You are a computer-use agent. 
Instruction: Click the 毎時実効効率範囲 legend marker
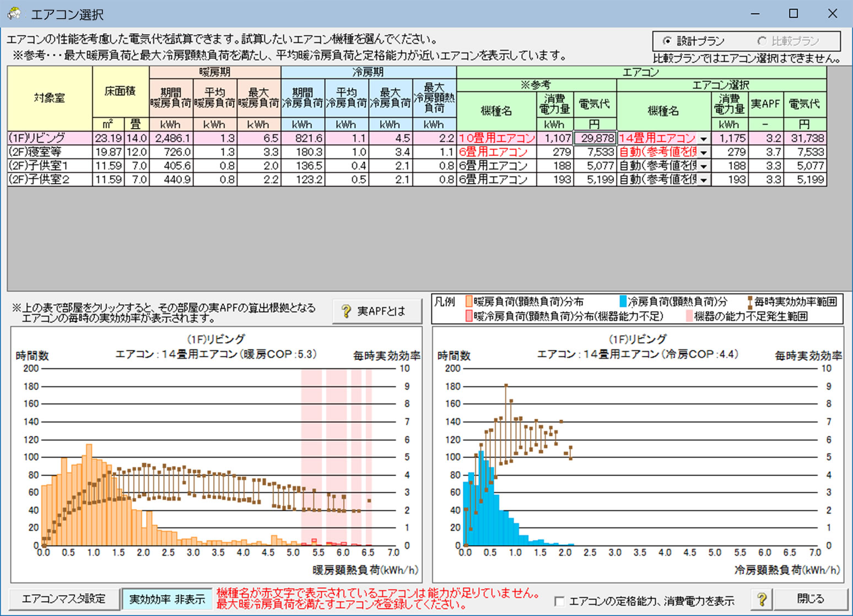(x=750, y=302)
